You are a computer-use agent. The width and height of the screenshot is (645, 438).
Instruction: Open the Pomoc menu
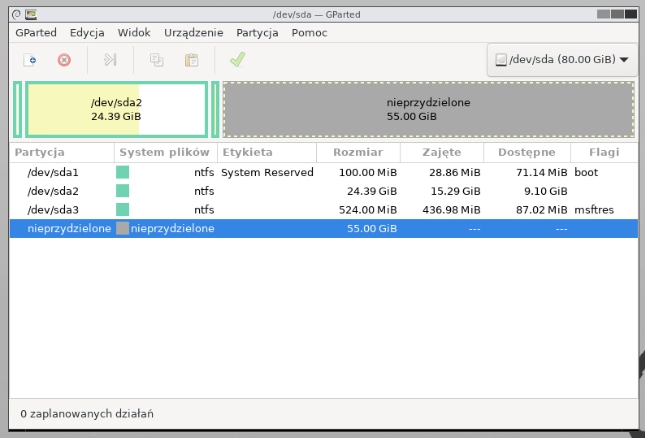(x=309, y=33)
